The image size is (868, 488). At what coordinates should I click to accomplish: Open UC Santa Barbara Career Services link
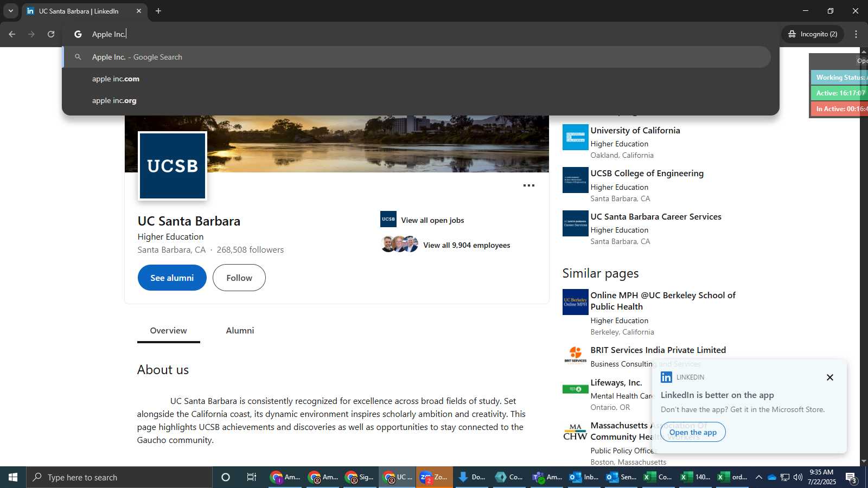[656, 216]
